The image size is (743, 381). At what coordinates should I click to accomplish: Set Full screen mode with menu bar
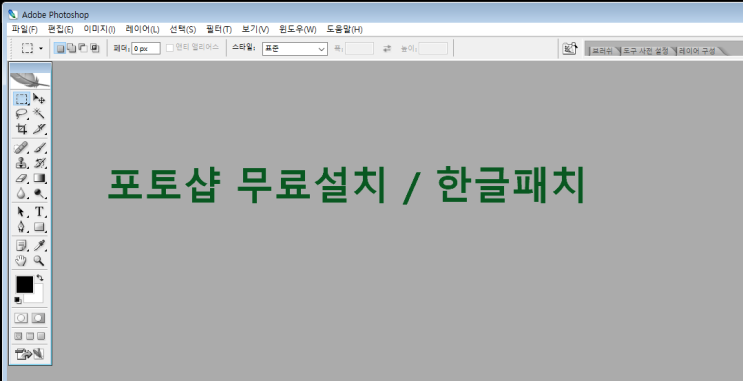tap(30, 336)
